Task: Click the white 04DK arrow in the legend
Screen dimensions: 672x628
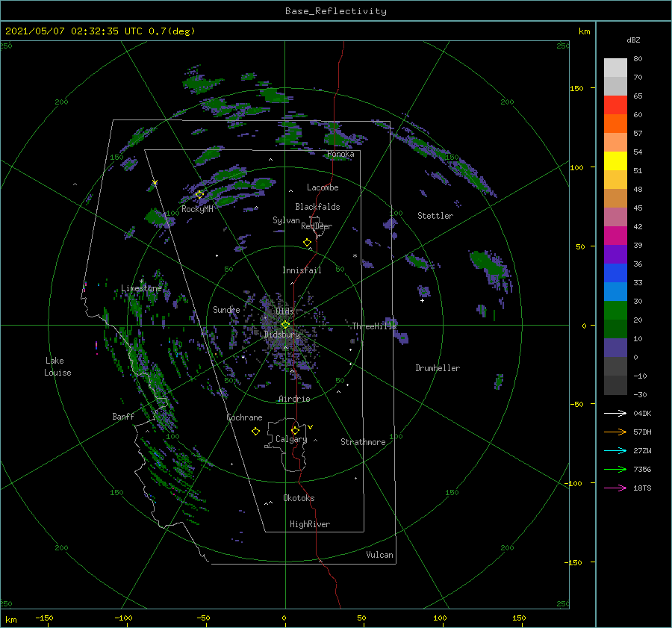Action: tap(615, 413)
